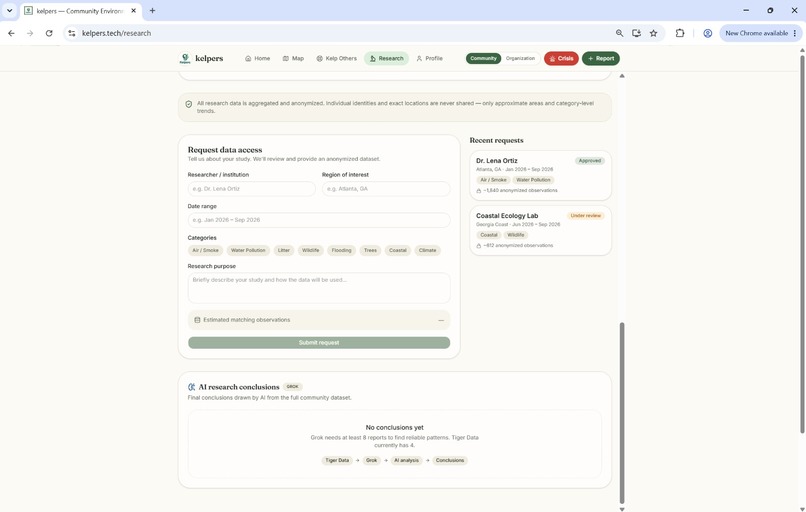Open the browser extensions puzzle icon

coord(680,33)
